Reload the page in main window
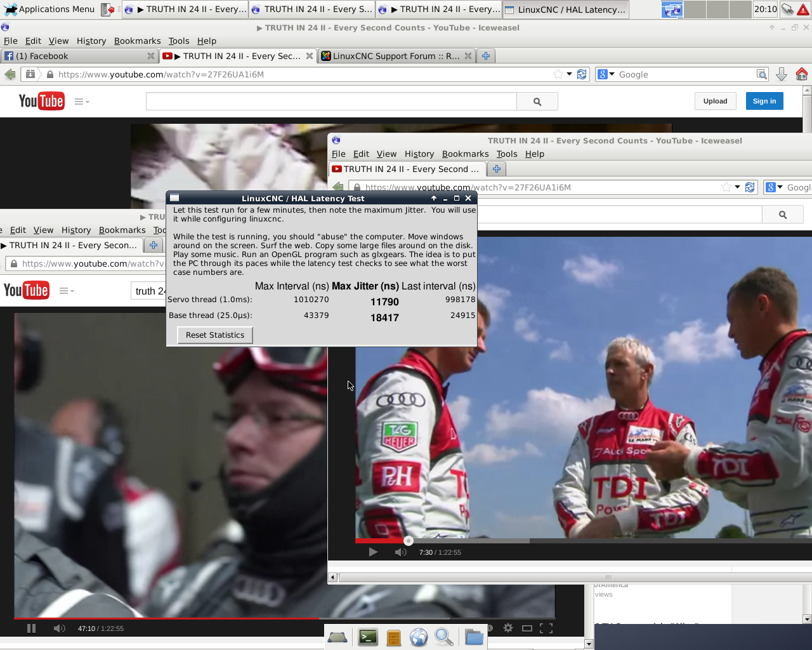Screen dimensions: 812x650 tap(582, 74)
